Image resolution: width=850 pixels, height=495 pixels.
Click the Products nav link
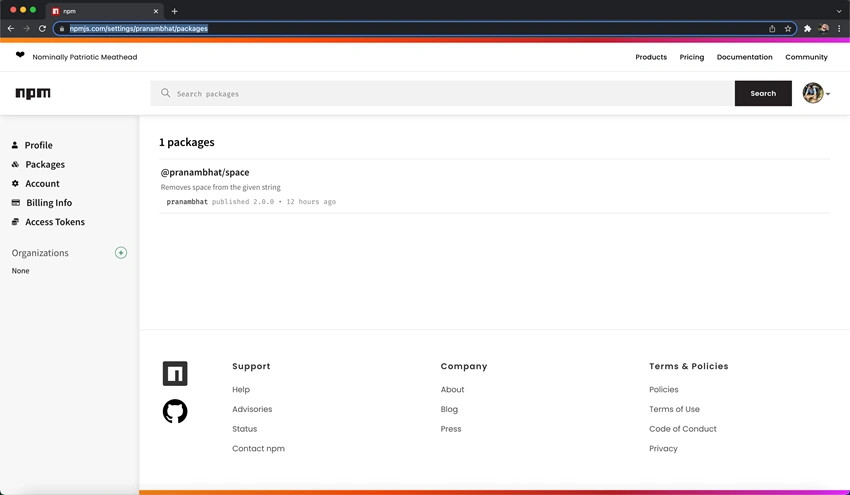pos(651,57)
